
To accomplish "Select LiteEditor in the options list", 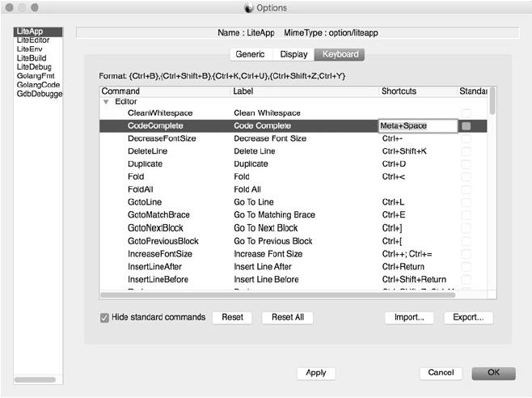I will (x=33, y=40).
